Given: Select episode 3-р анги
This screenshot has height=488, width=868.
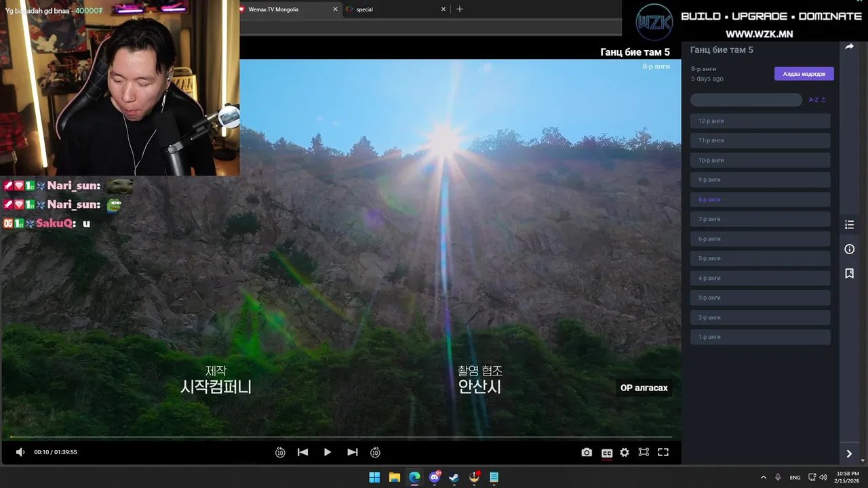Looking at the screenshot, I should (x=760, y=298).
